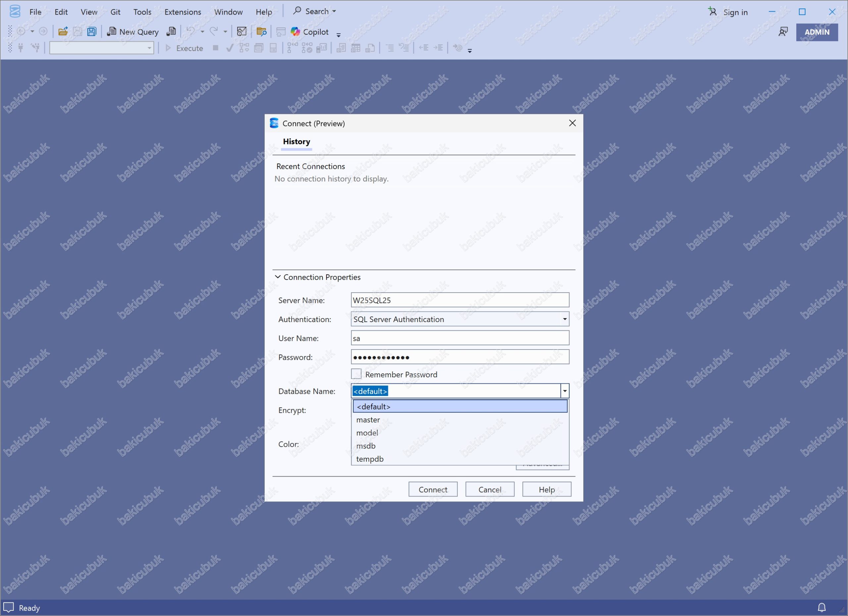Open the Help menu
The width and height of the screenshot is (848, 616).
(264, 12)
